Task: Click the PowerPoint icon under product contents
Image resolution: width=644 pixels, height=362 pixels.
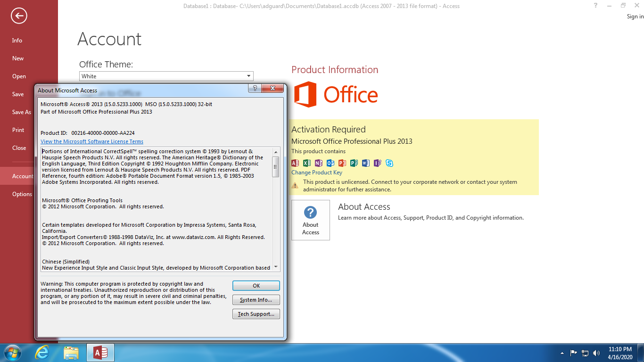Action: click(342, 163)
